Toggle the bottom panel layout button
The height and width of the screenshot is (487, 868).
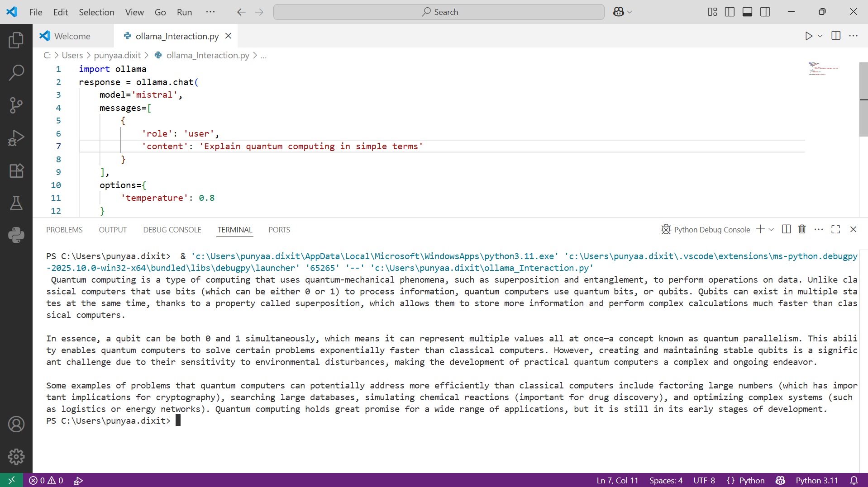[747, 12]
